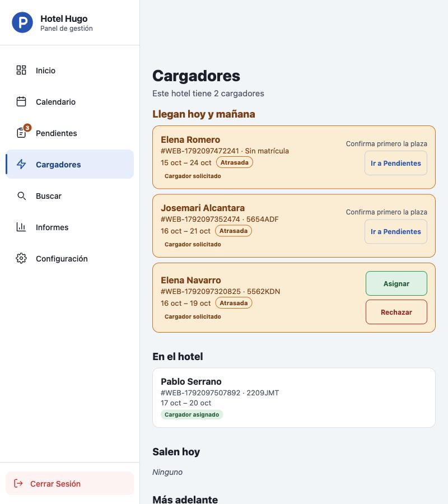Assign a charger to Elena Navarro
This screenshot has width=448, height=504.
point(396,283)
